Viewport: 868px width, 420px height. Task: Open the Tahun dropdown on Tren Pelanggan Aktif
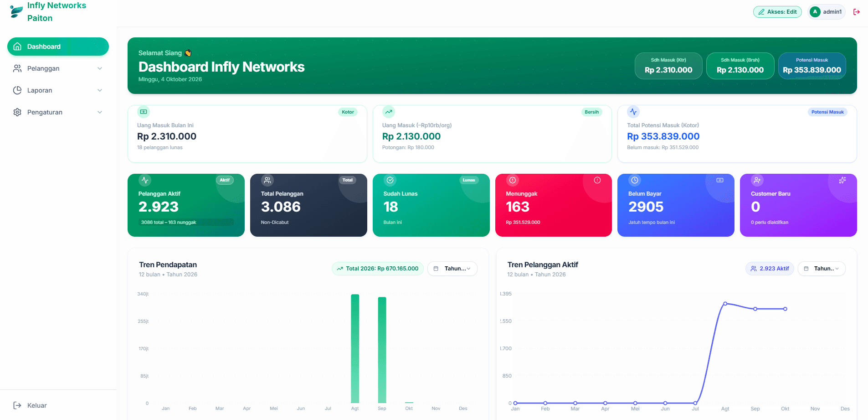coord(822,269)
